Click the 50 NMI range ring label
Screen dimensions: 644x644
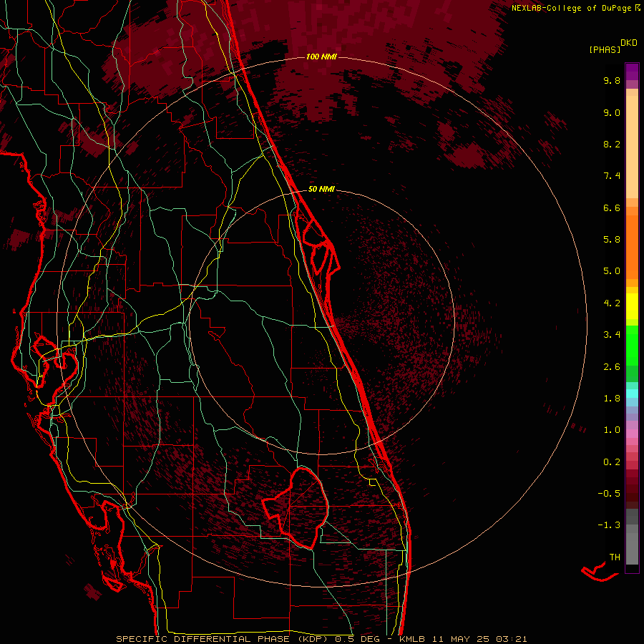pyautogui.click(x=321, y=189)
